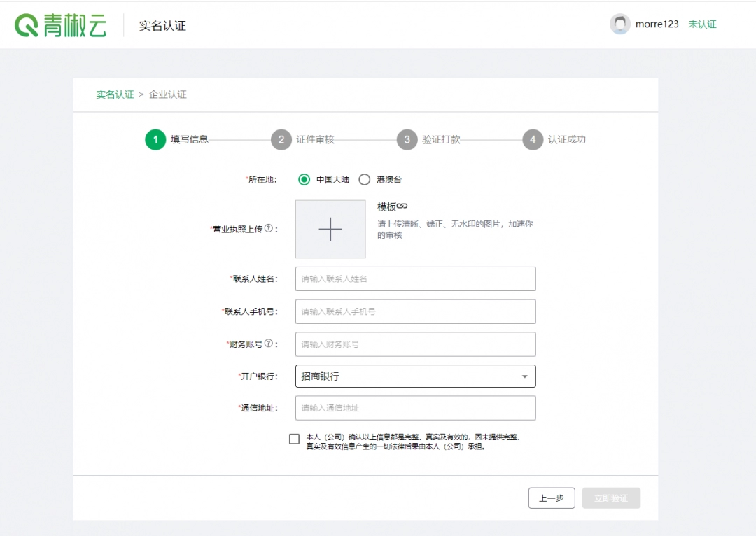This screenshot has height=536, width=756.
Task: Click the 联系人手机号 input field
Action: tap(415, 311)
